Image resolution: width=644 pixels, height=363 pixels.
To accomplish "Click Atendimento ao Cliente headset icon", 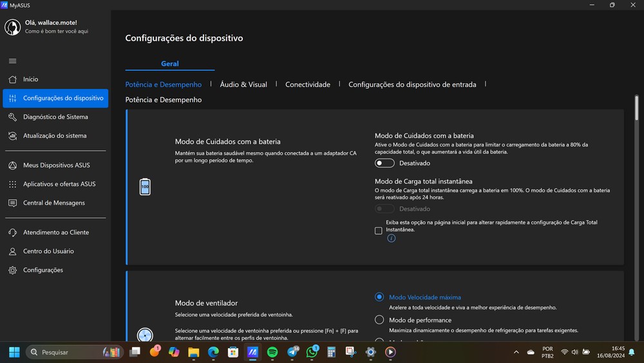I will pyautogui.click(x=12, y=233).
